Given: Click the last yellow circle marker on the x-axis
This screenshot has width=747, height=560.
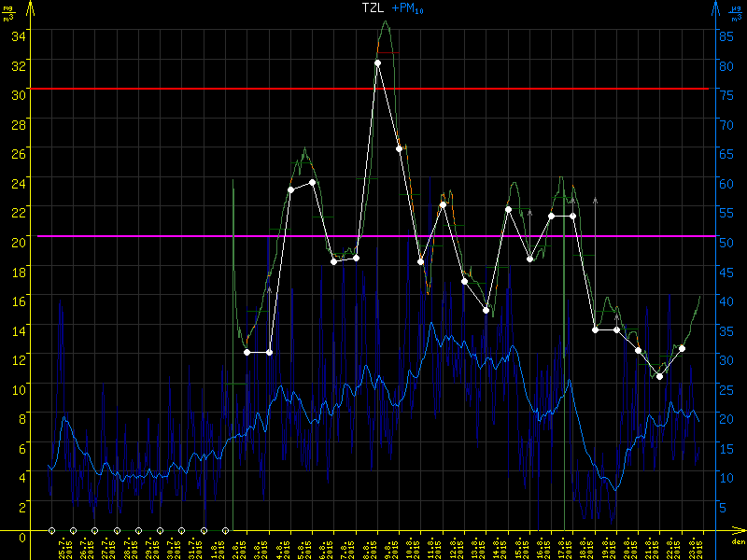Looking at the screenshot, I should [x=225, y=530].
